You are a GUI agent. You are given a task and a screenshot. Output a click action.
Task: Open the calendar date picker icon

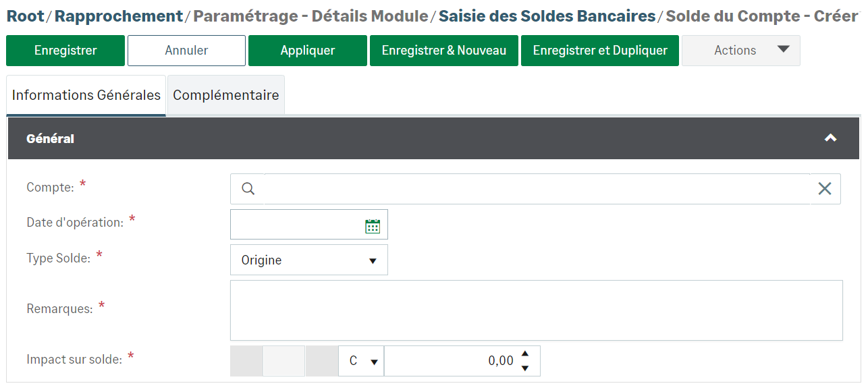tap(373, 226)
